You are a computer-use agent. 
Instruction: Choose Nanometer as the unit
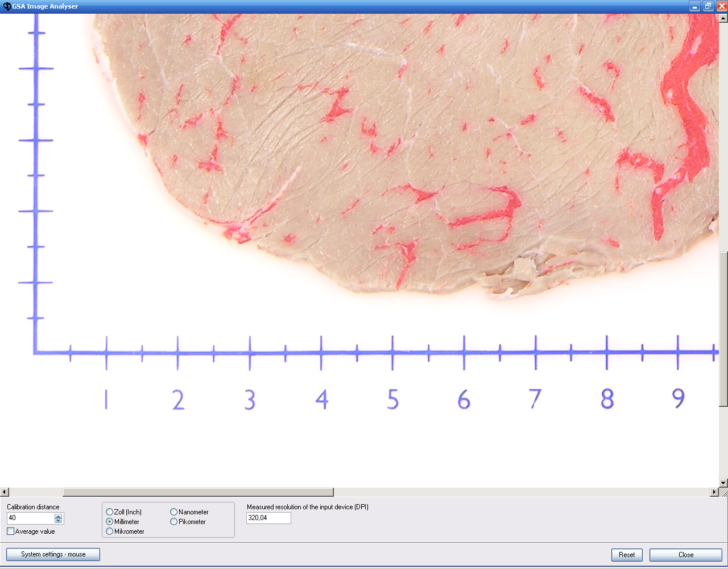(173, 512)
